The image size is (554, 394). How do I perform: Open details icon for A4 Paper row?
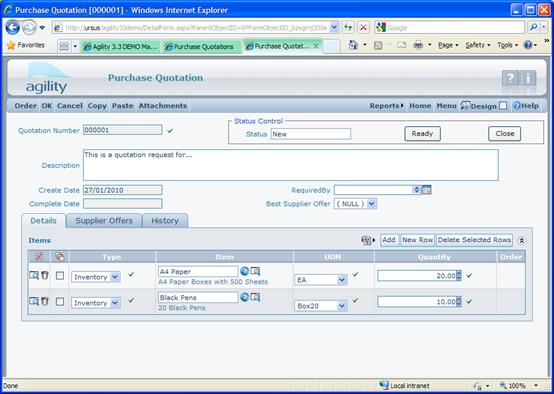(x=34, y=275)
